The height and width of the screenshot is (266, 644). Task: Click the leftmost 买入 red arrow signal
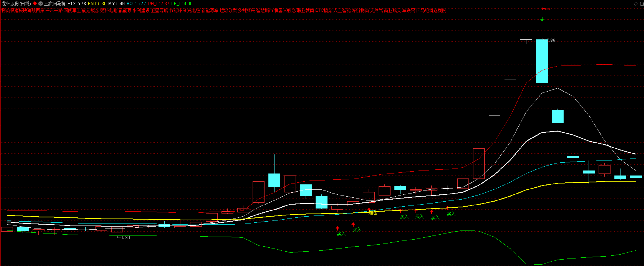coord(337,228)
